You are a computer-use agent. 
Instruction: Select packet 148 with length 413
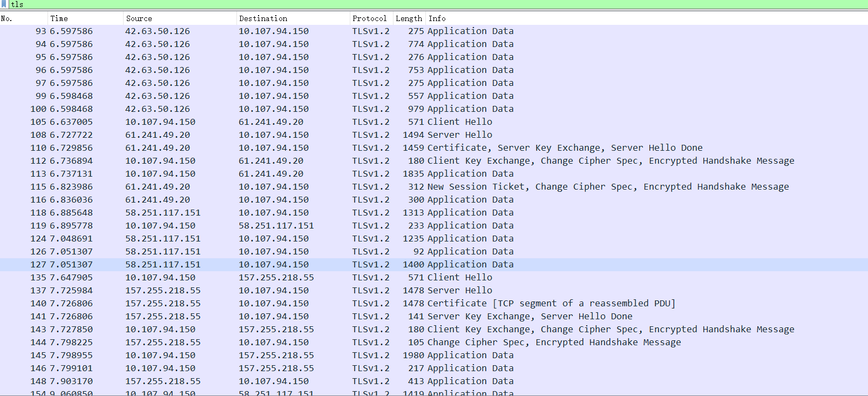434,381
